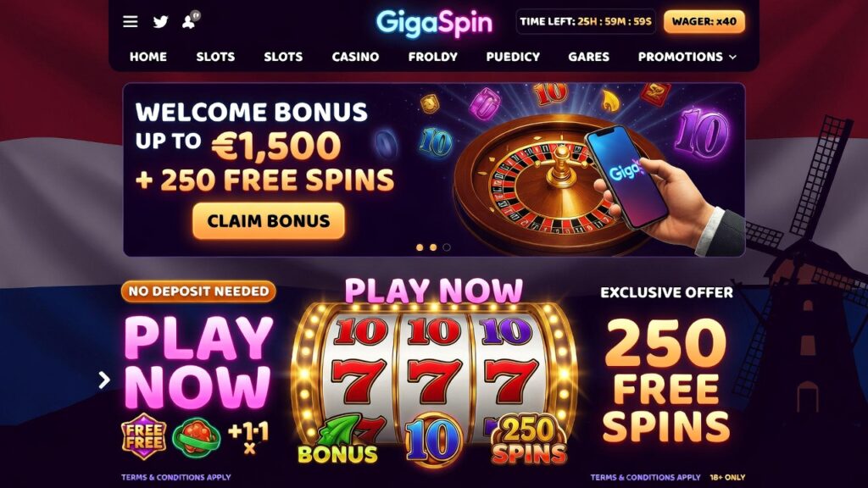Select the second carousel dot
The image size is (868, 488).
pos(433,247)
